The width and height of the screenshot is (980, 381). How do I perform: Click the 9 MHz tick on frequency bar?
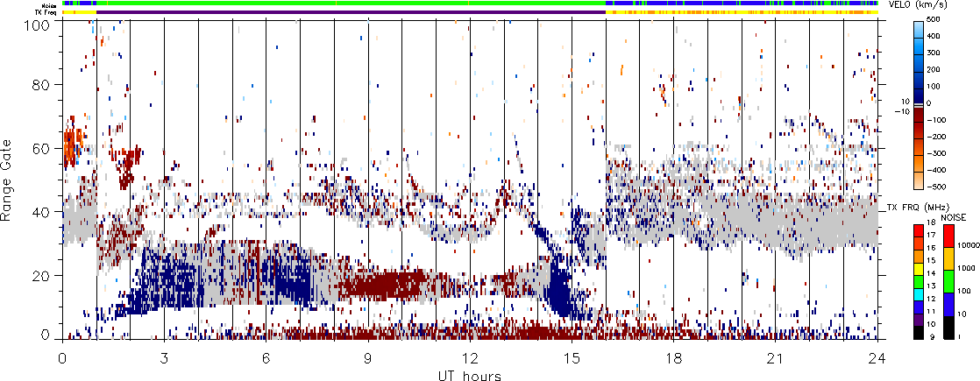931,336
